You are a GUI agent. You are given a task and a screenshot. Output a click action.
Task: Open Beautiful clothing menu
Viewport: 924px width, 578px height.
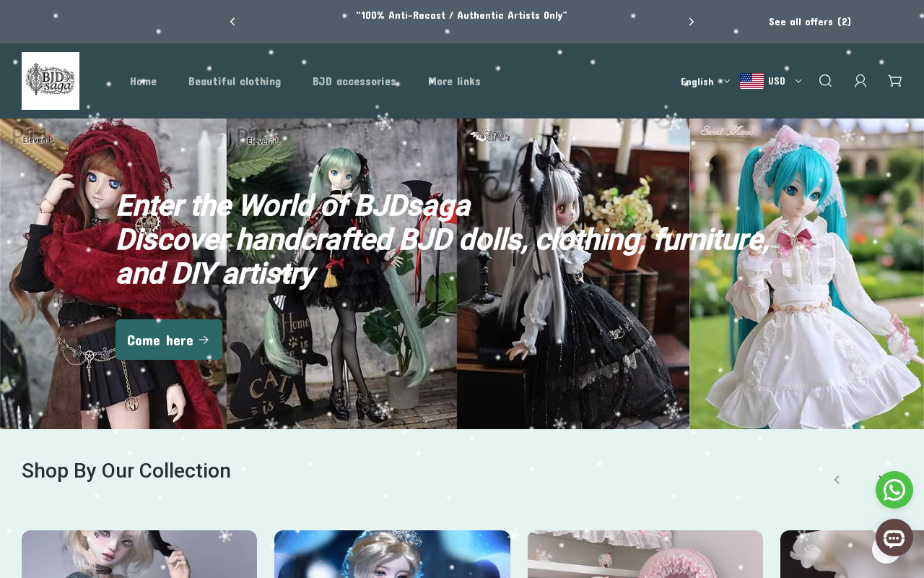(235, 81)
